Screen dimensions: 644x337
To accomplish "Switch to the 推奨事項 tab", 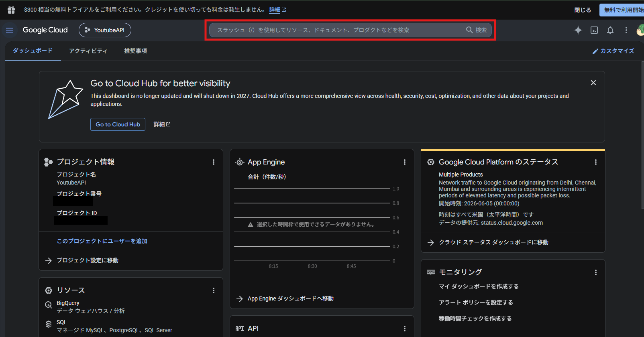I will pyautogui.click(x=136, y=51).
